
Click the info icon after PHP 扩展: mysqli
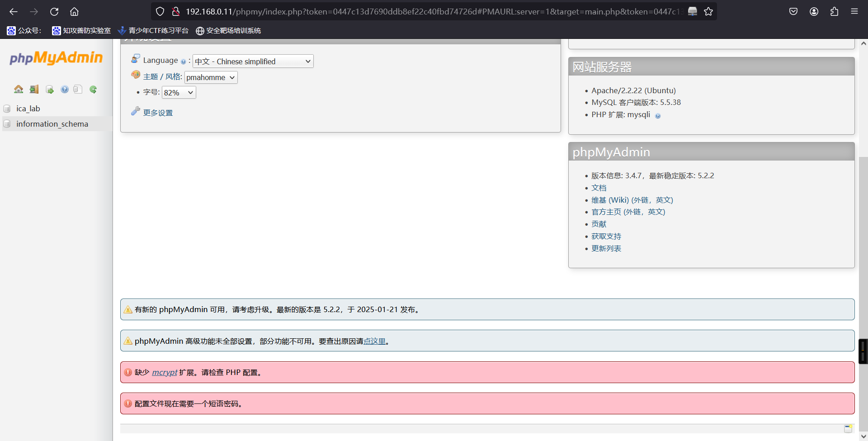658,116
